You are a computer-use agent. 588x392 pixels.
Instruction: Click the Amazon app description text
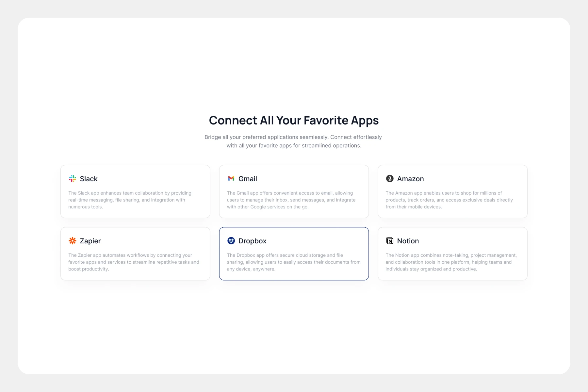pyautogui.click(x=449, y=200)
